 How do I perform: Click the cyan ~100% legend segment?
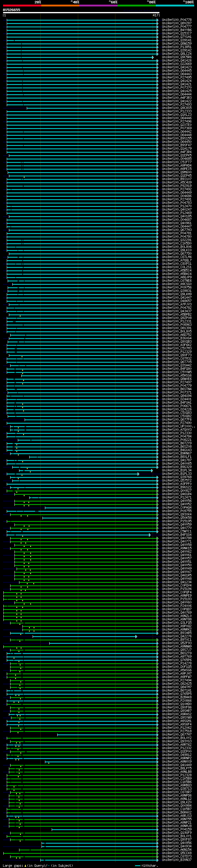coord(175,6)
